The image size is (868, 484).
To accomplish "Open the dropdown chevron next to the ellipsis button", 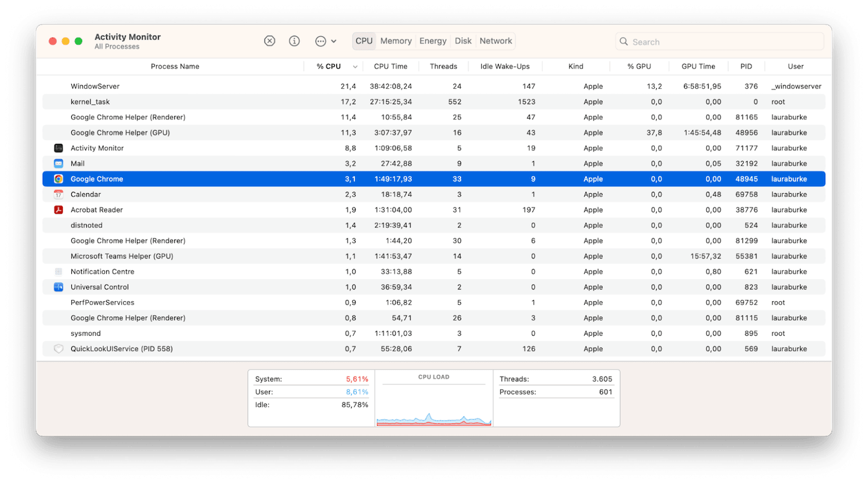I will 336,40.
